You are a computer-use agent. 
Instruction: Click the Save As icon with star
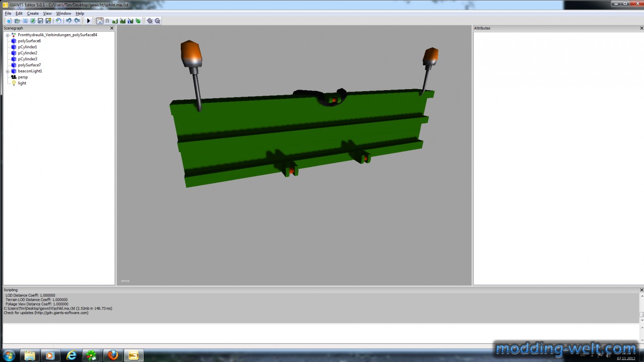[48, 21]
